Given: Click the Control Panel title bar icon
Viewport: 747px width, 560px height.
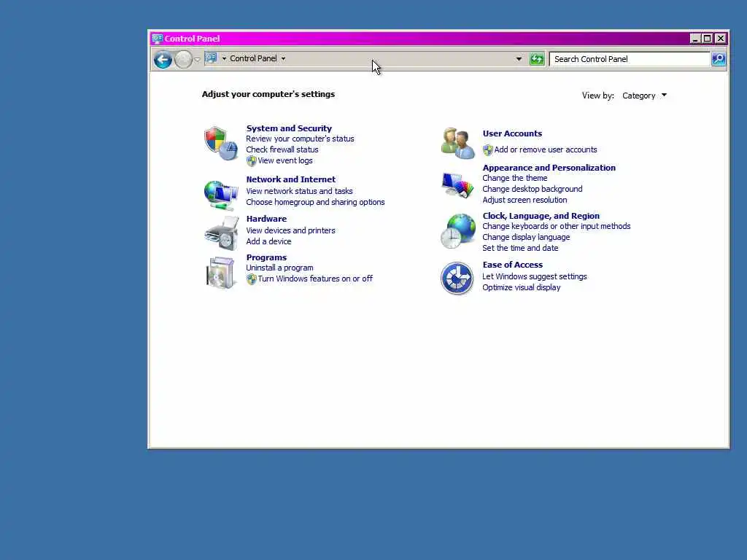Looking at the screenshot, I should [158, 39].
